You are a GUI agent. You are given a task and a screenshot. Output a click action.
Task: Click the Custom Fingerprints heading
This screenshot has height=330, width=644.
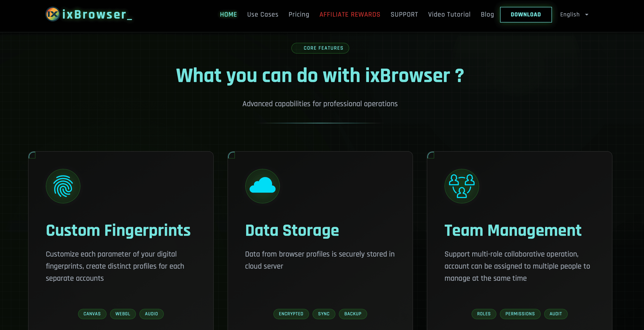[x=118, y=230]
